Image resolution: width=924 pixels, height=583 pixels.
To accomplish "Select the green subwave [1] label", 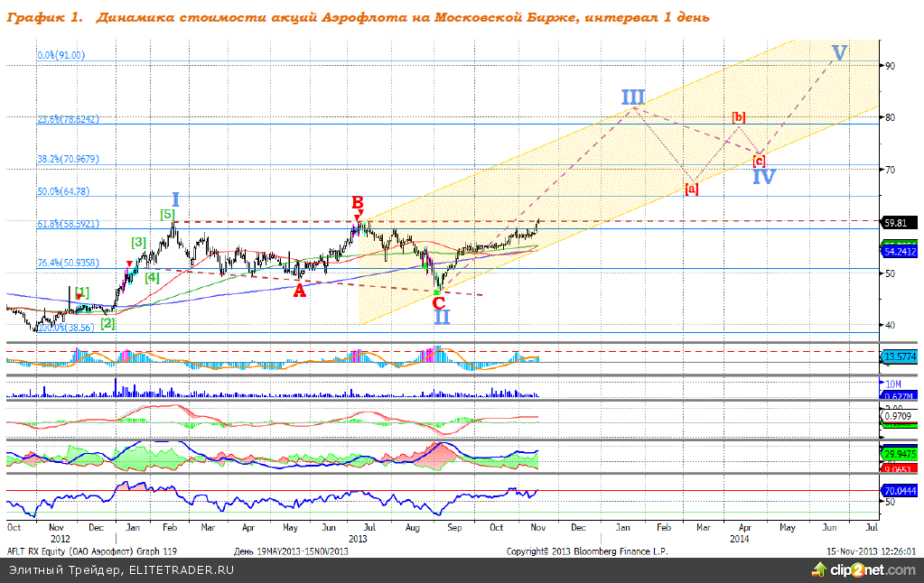I will pos(82,292).
